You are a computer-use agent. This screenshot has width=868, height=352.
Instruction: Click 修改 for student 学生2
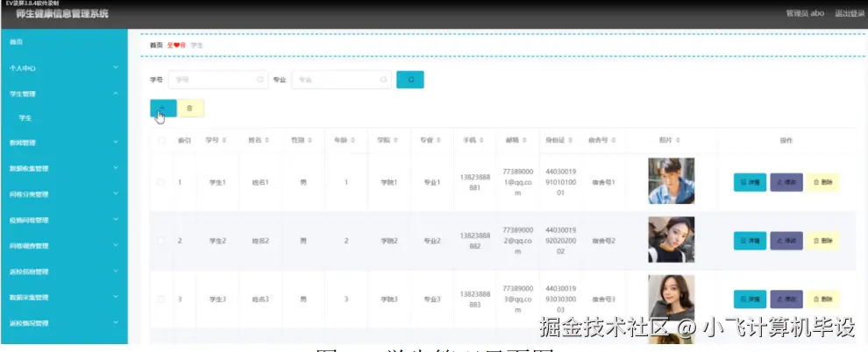[786, 241]
